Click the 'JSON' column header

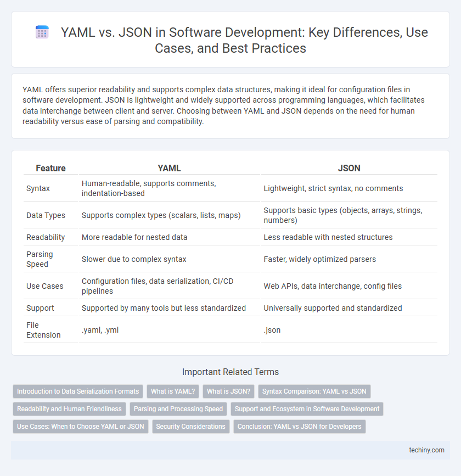point(349,168)
